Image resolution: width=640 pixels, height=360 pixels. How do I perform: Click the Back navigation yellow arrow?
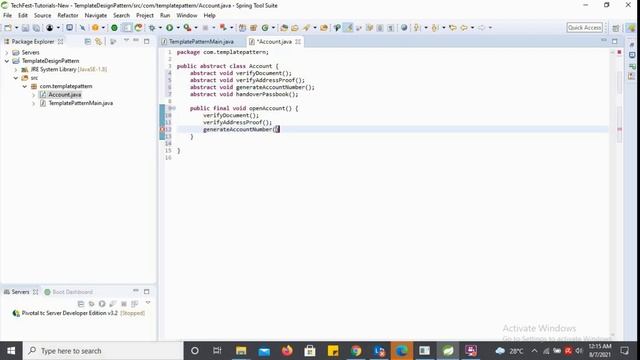[464, 28]
